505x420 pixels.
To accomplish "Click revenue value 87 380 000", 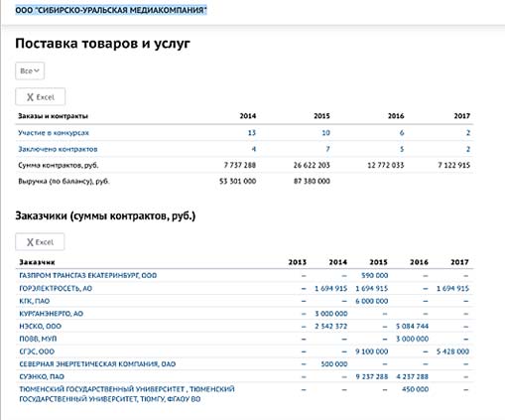I will tap(312, 181).
